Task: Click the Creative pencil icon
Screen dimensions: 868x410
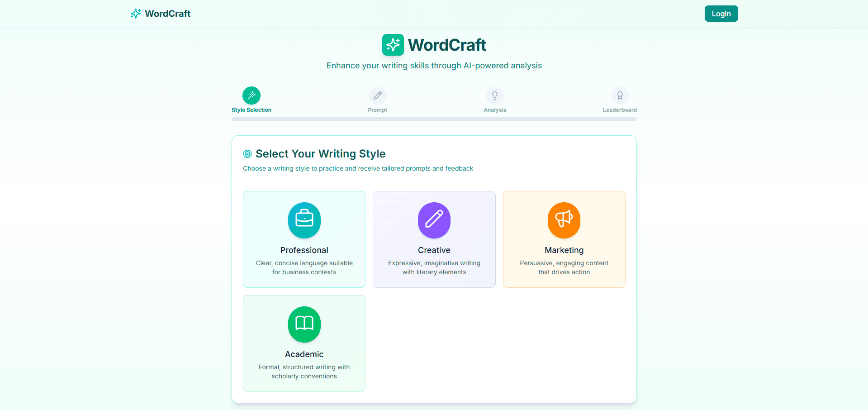Action: (x=434, y=220)
